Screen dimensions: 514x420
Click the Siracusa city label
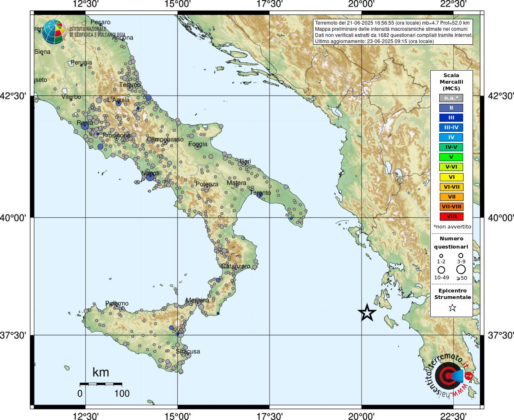coord(188,352)
